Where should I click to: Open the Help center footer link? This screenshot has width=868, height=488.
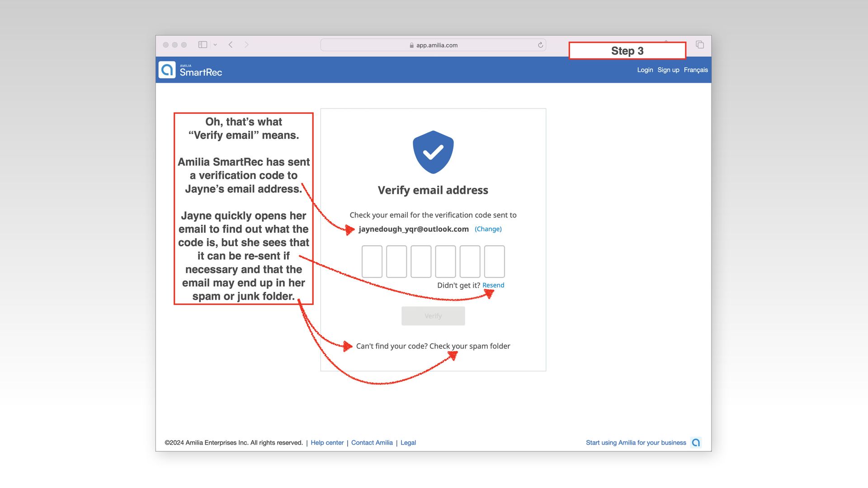pos(327,443)
